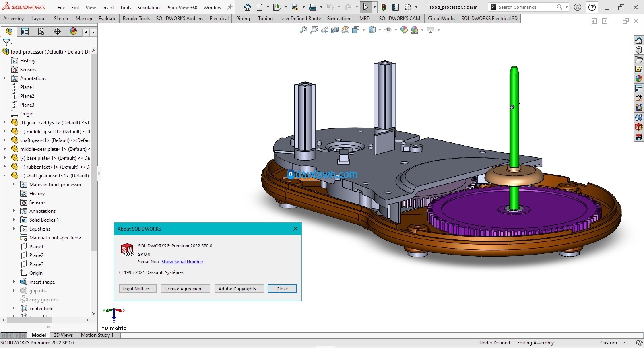Click the feature tree filter icon
Viewport: 644px width, 348px height.
coord(6,42)
